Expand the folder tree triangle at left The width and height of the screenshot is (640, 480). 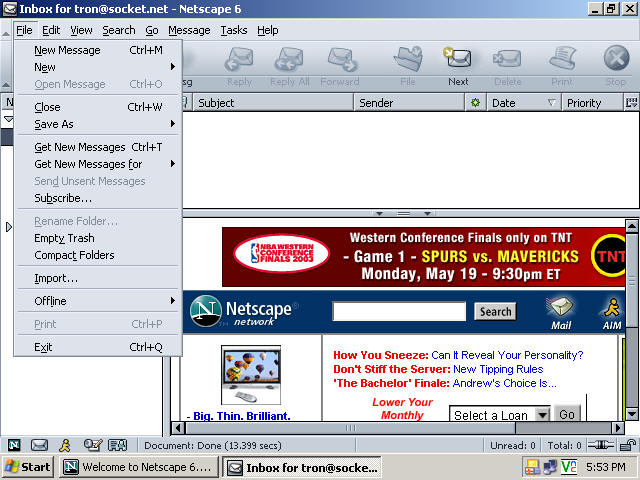pyautogui.click(x=9, y=227)
